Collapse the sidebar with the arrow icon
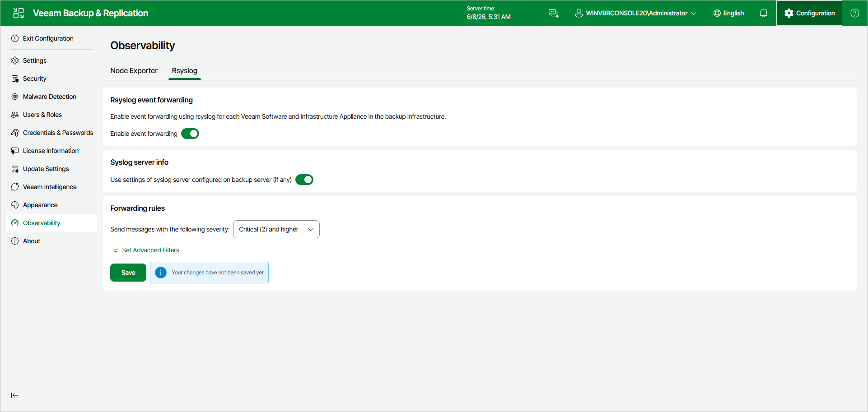 click(15, 395)
